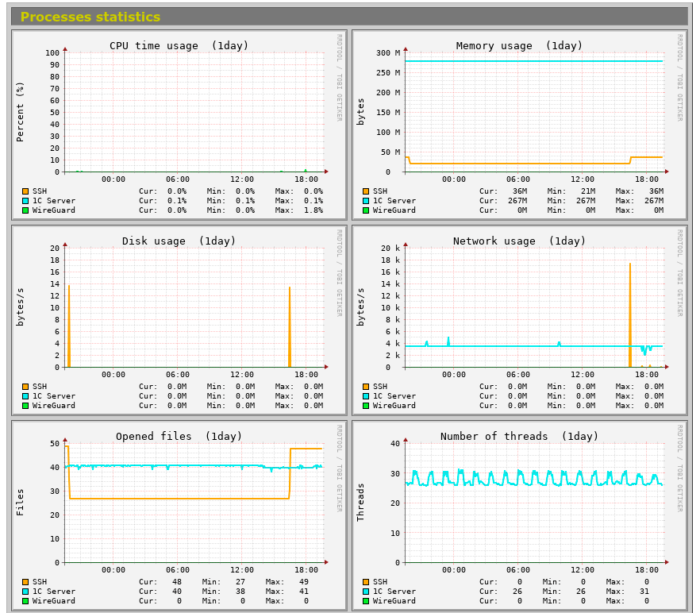Click green WireGuard swatch in threads legend
Image resolution: width=700 pixels, height=613 pixels.
click(x=366, y=601)
